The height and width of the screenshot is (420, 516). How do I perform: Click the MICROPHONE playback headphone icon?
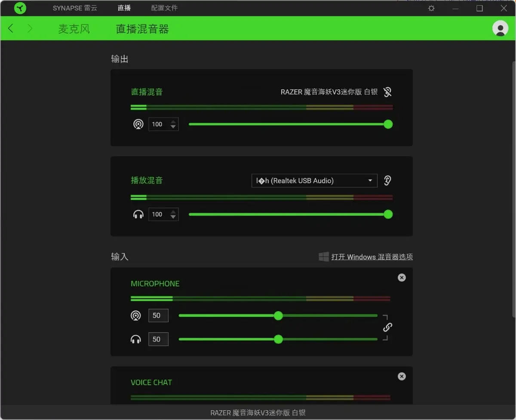[135, 340]
